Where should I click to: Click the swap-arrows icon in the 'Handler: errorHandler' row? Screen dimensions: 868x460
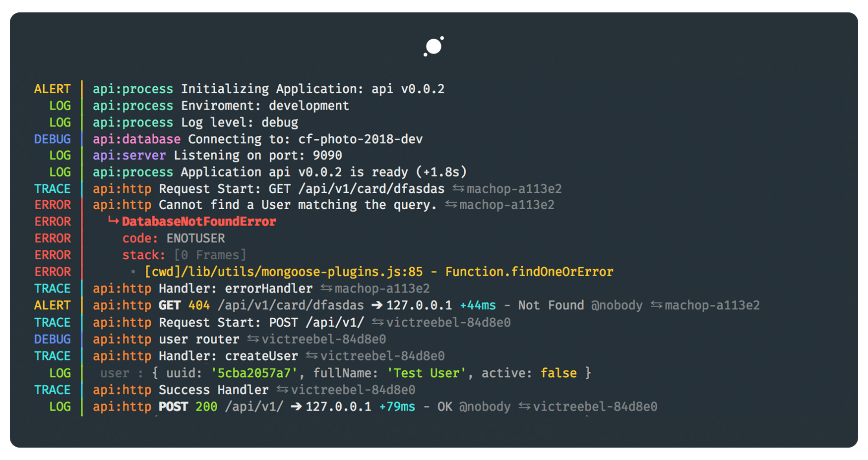[326, 288]
